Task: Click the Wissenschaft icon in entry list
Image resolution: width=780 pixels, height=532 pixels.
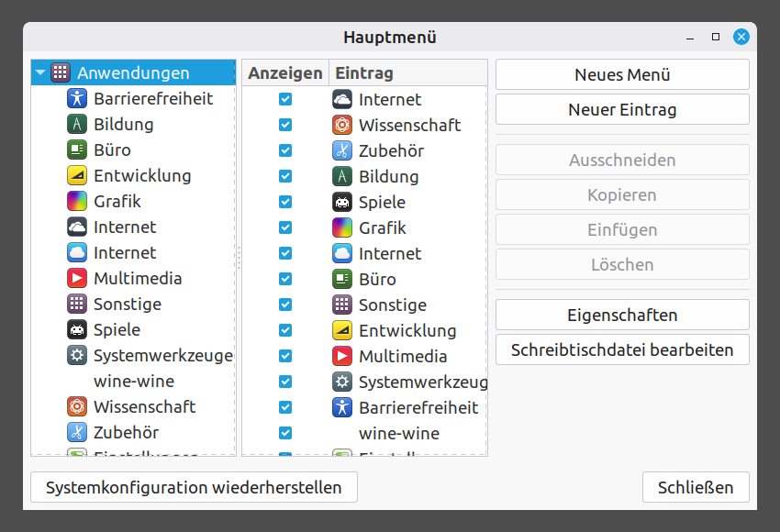Action: (342, 126)
